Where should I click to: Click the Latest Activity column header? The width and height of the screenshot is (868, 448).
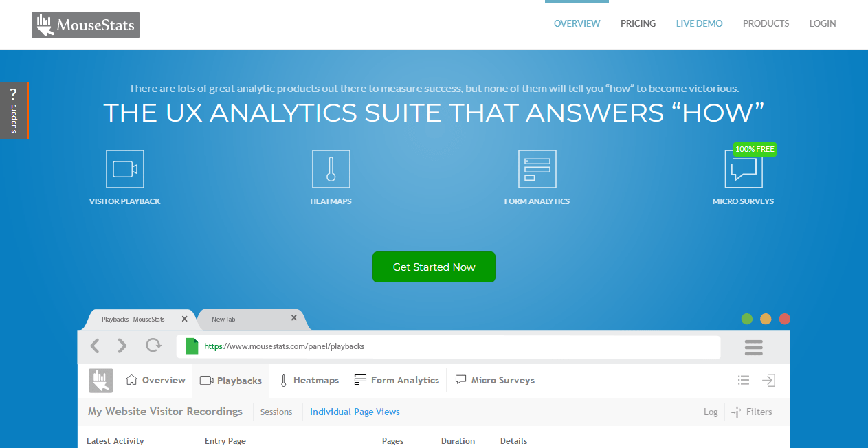pyautogui.click(x=115, y=441)
